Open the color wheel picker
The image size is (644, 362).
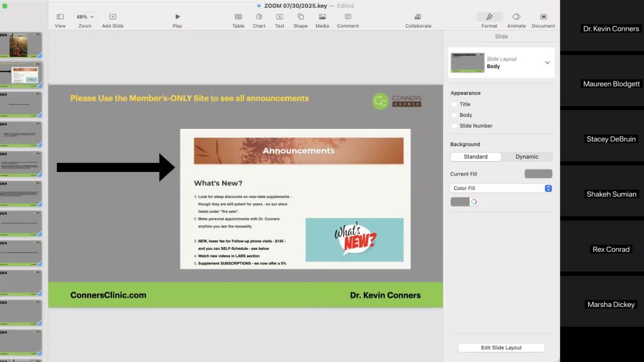pyautogui.click(x=474, y=202)
